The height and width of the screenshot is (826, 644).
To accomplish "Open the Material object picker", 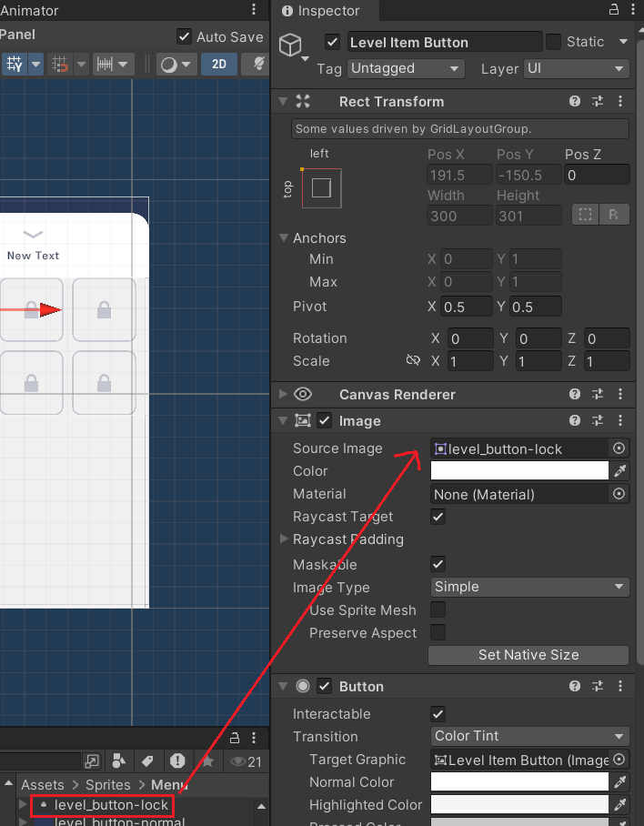I will [619, 494].
